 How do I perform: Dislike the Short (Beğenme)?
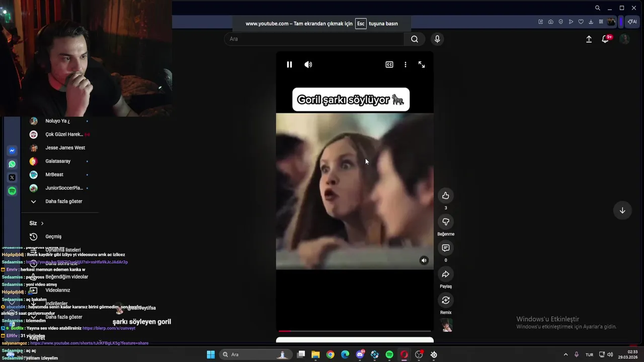click(x=446, y=222)
